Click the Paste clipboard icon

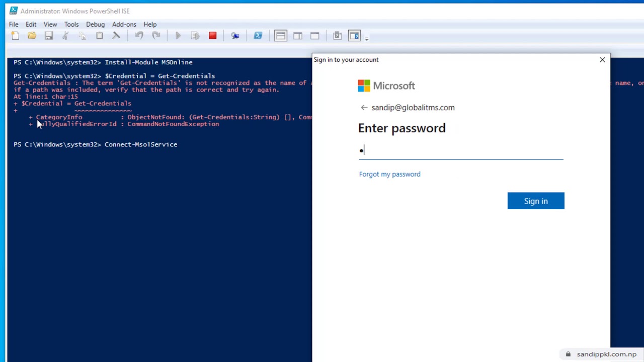click(x=99, y=36)
